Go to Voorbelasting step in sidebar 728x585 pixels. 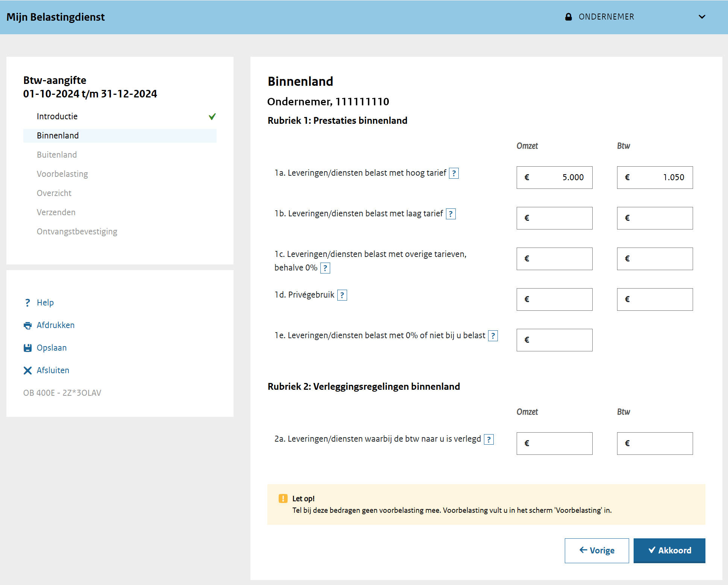point(62,174)
